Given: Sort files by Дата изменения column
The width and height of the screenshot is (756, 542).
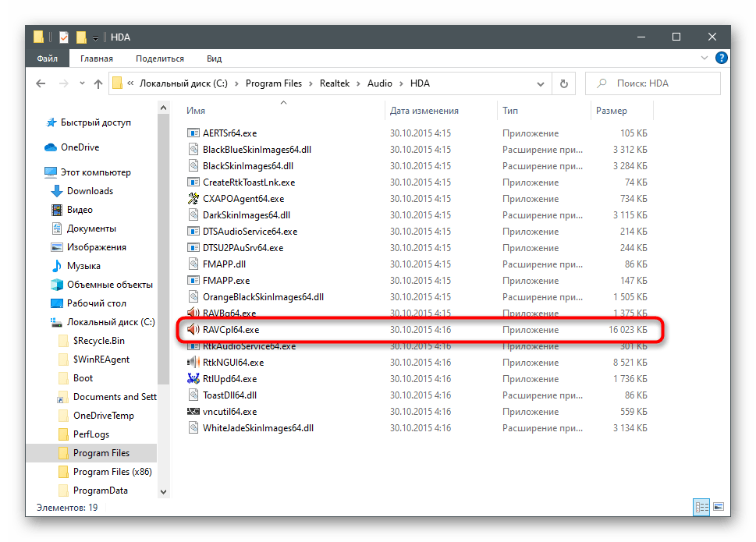Looking at the screenshot, I should pos(424,111).
